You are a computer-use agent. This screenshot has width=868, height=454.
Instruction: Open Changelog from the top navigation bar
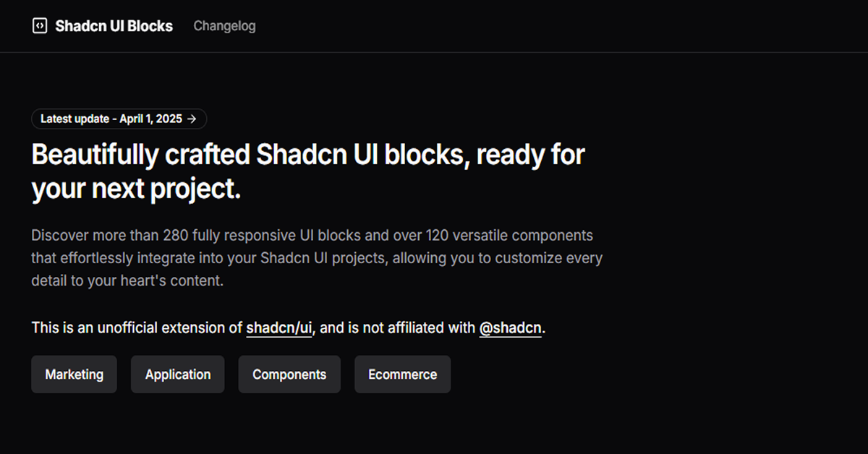(224, 25)
